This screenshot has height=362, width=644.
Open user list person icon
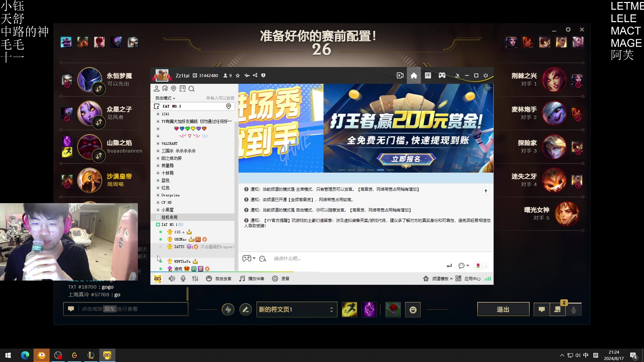157,89
